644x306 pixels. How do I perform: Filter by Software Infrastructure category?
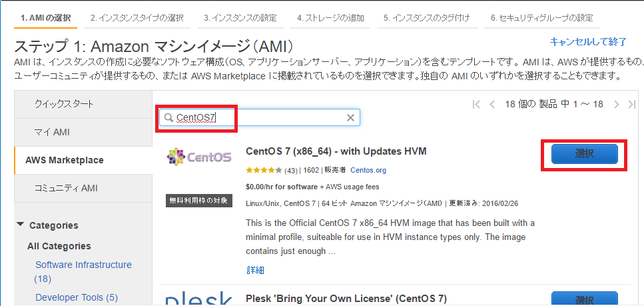pos(83,272)
